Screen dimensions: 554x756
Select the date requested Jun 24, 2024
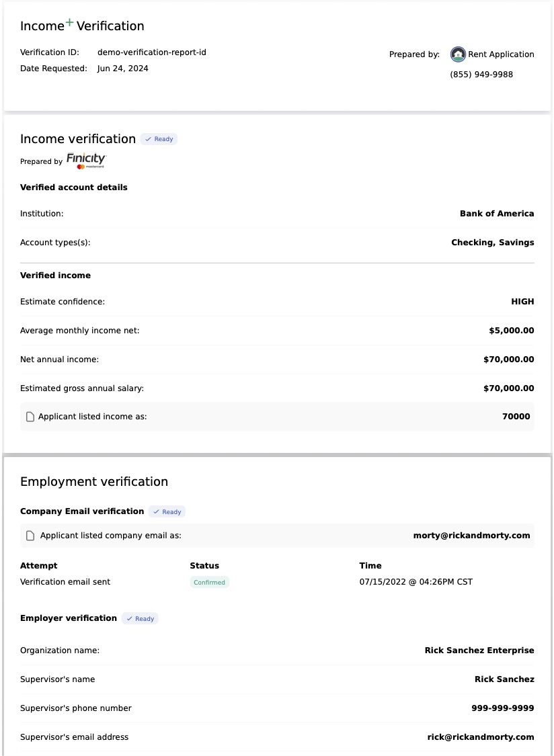point(122,69)
